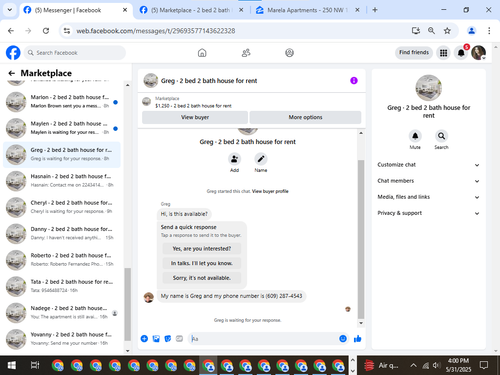The height and width of the screenshot is (375, 500).
Task: Click the View buyer button
Action: coord(195,117)
